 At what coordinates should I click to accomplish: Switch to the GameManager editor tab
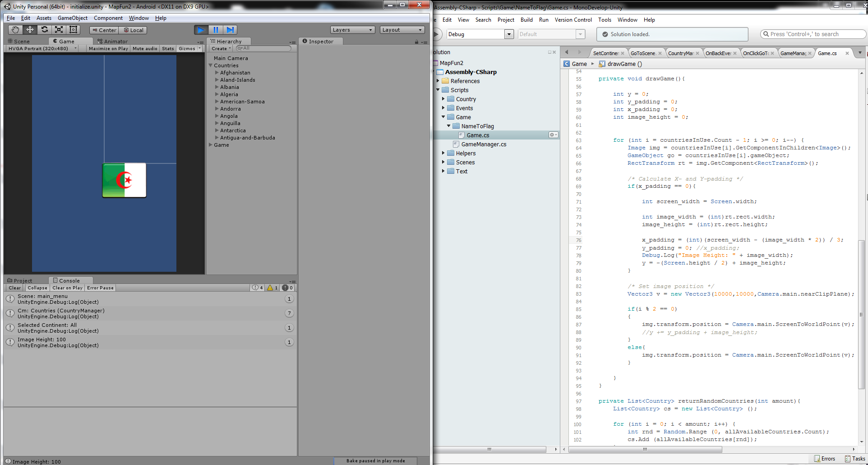click(x=793, y=53)
